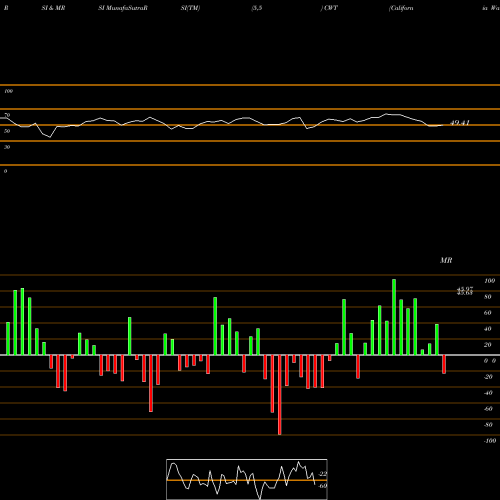The image size is (500, 500).
Task: Click the "(5,5" parameter text in header
Action: pos(257,8)
